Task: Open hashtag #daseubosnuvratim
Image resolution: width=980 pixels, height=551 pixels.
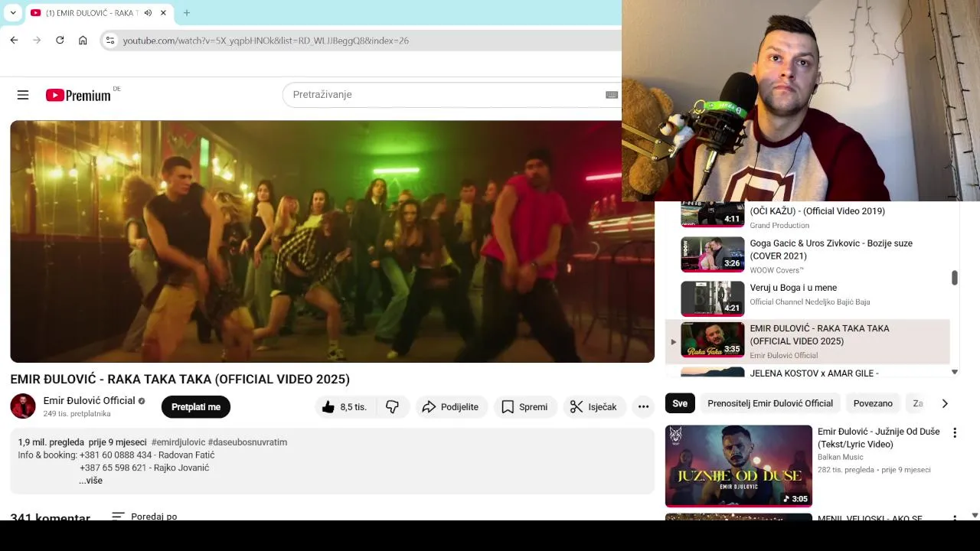Action: pyautogui.click(x=247, y=442)
